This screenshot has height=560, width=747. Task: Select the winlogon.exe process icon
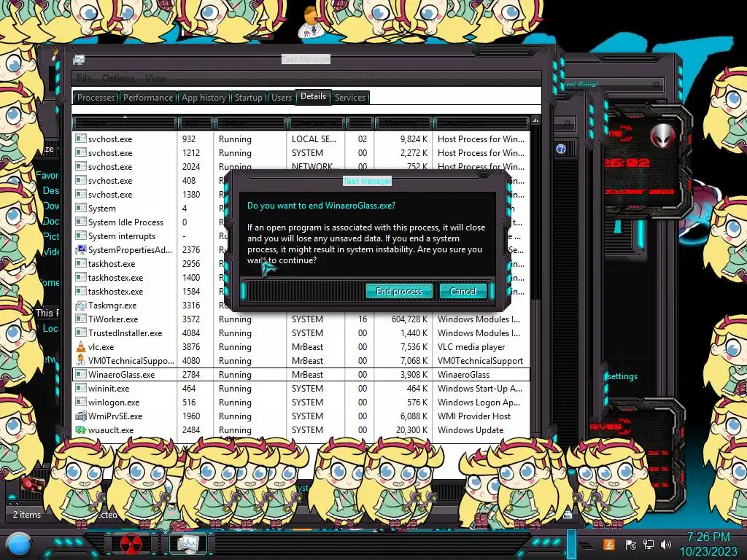tap(81, 402)
